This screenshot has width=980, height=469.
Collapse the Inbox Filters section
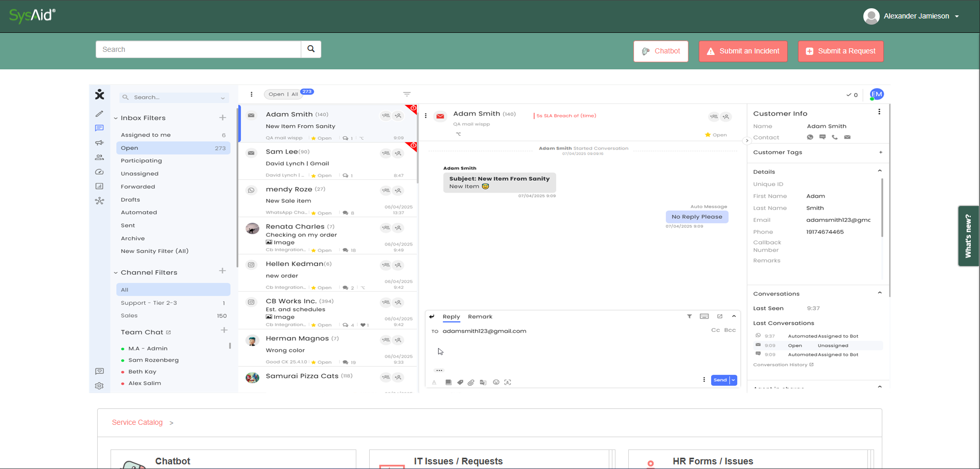coord(116,118)
